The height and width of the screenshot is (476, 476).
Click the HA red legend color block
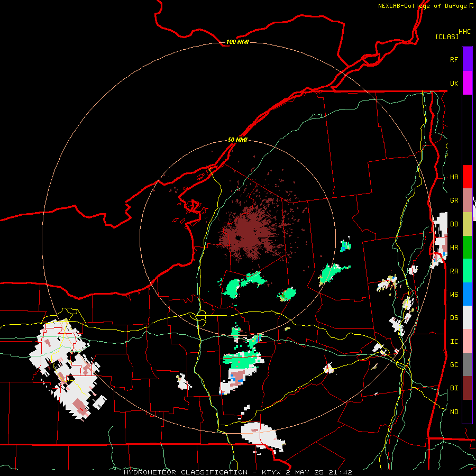pyautogui.click(x=467, y=177)
